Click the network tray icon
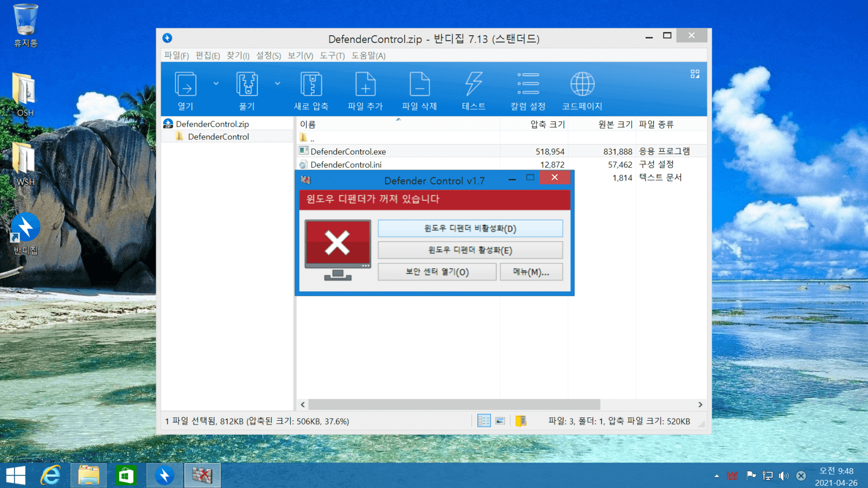Image resolution: width=868 pixels, height=488 pixels. [768, 476]
